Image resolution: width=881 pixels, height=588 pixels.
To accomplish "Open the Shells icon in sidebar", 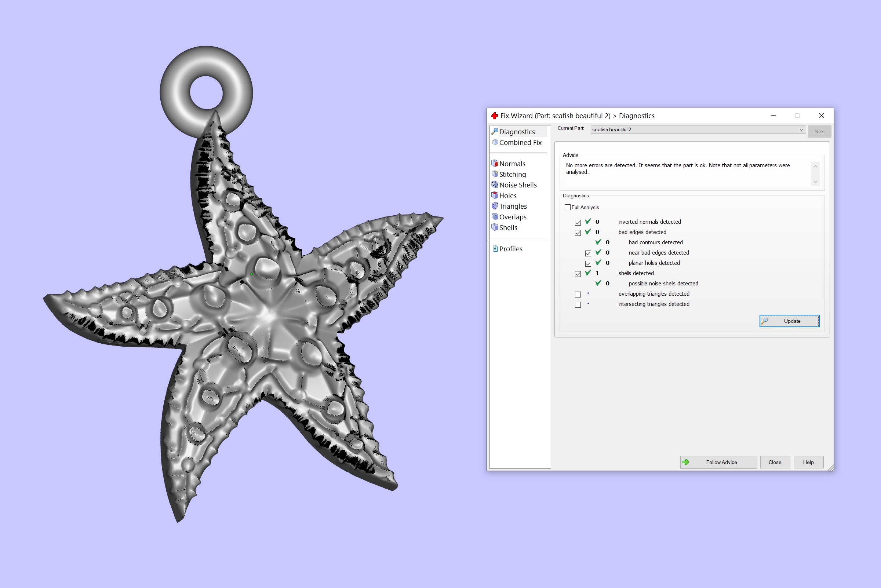I will [495, 227].
